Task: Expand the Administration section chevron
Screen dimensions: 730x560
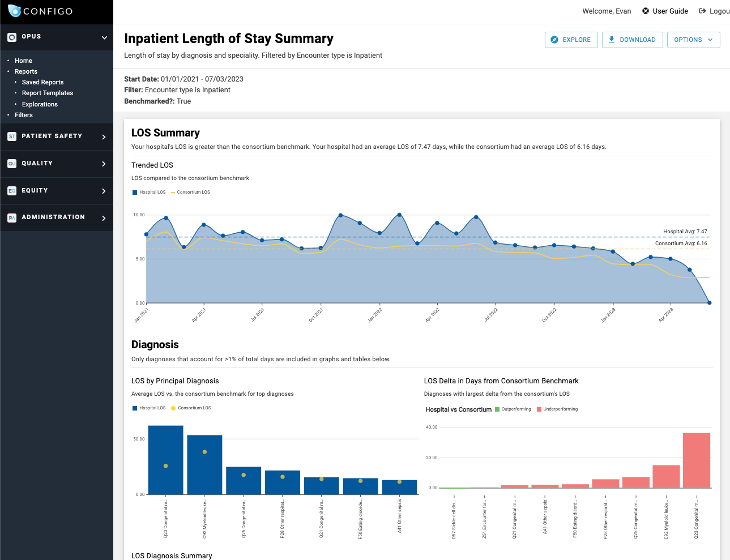Action: pos(104,218)
